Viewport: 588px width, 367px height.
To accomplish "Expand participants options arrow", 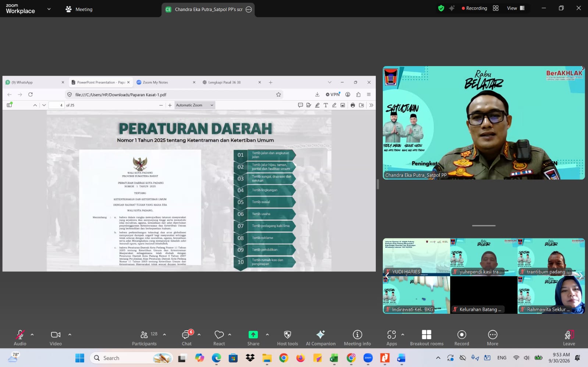I will (x=164, y=334).
